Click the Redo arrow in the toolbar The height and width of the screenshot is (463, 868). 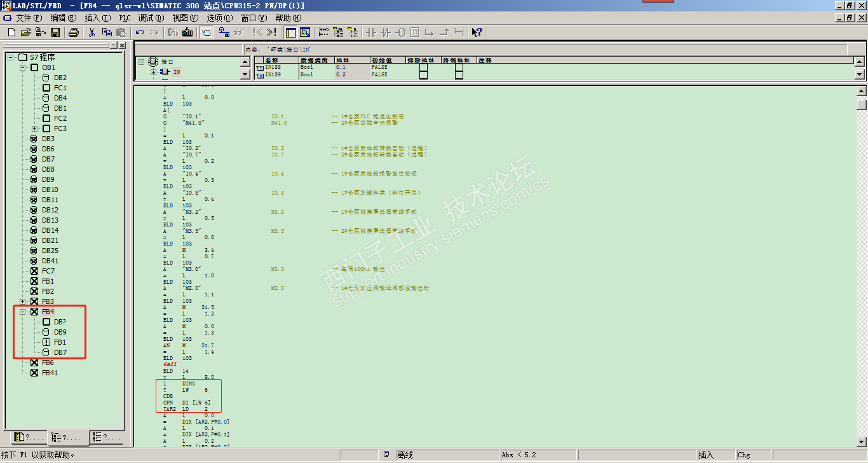pyautogui.click(x=154, y=32)
